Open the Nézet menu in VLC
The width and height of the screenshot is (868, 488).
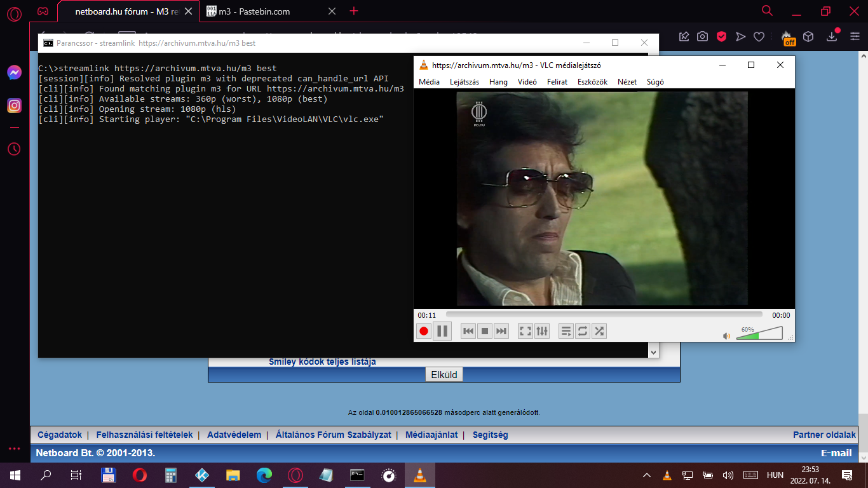click(x=627, y=82)
